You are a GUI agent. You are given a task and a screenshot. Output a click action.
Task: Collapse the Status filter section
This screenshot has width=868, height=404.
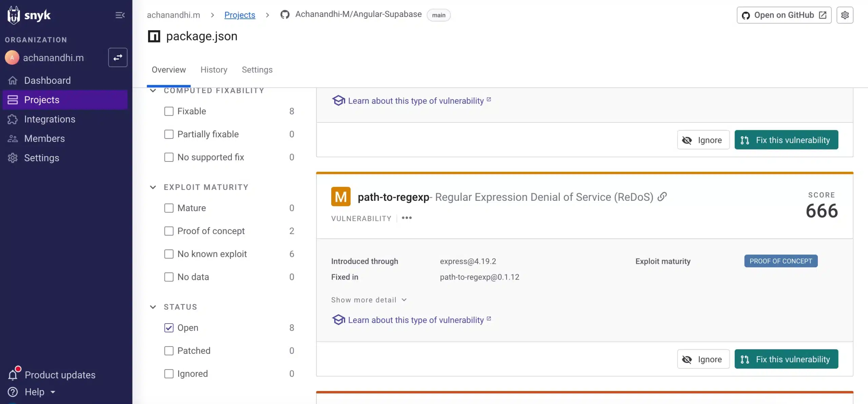tap(153, 307)
